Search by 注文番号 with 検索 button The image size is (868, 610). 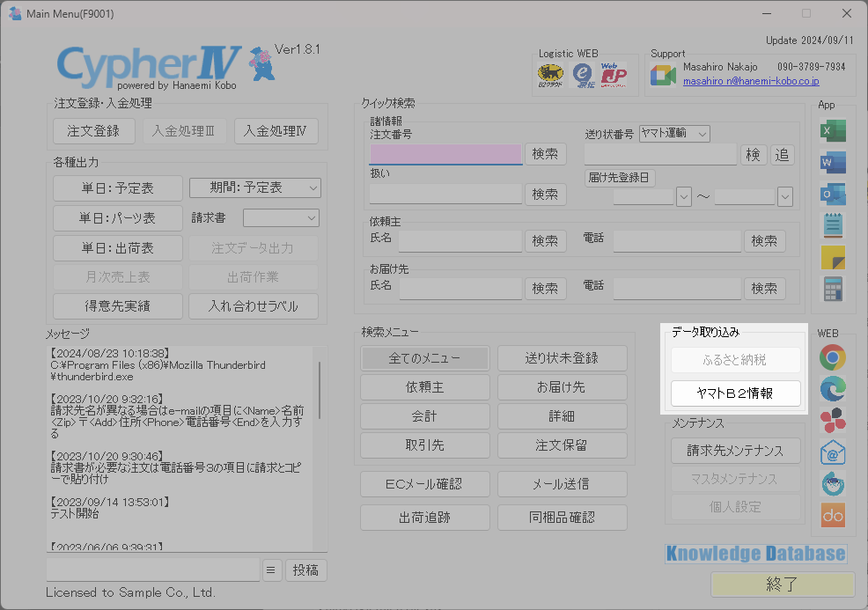tap(545, 154)
